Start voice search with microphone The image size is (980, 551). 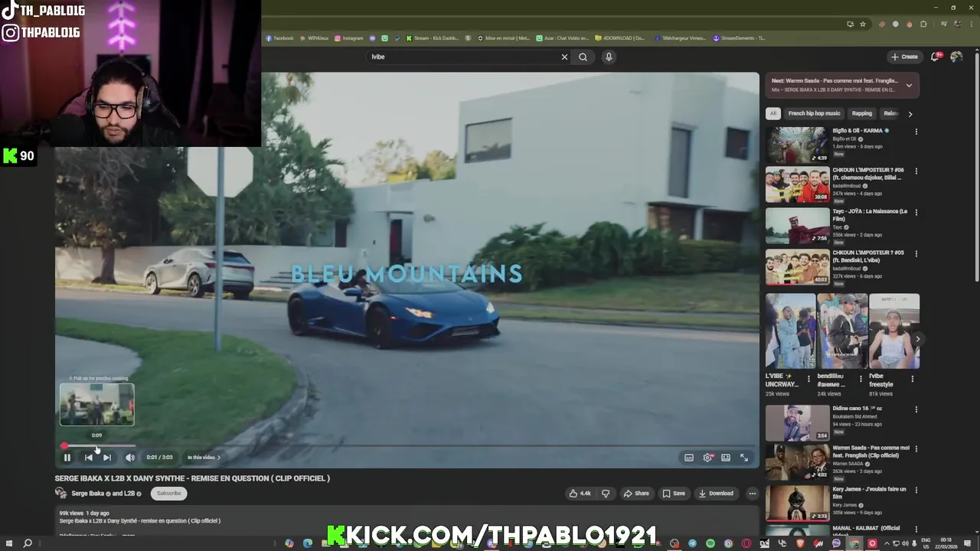(x=609, y=57)
